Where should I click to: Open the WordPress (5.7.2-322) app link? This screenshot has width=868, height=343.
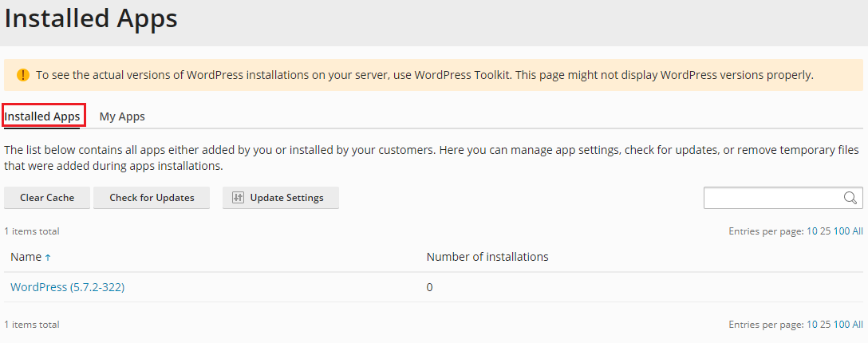pos(68,287)
